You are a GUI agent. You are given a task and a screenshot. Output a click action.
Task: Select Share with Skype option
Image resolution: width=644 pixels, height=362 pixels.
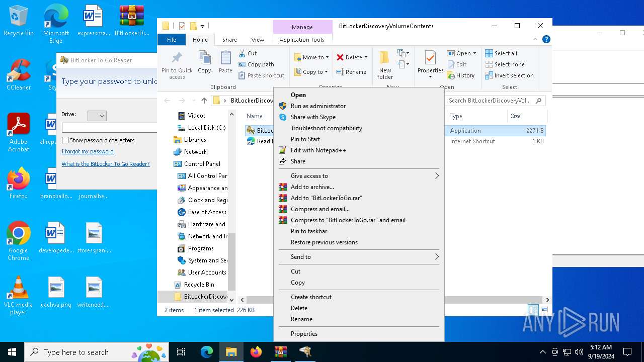click(359, 117)
